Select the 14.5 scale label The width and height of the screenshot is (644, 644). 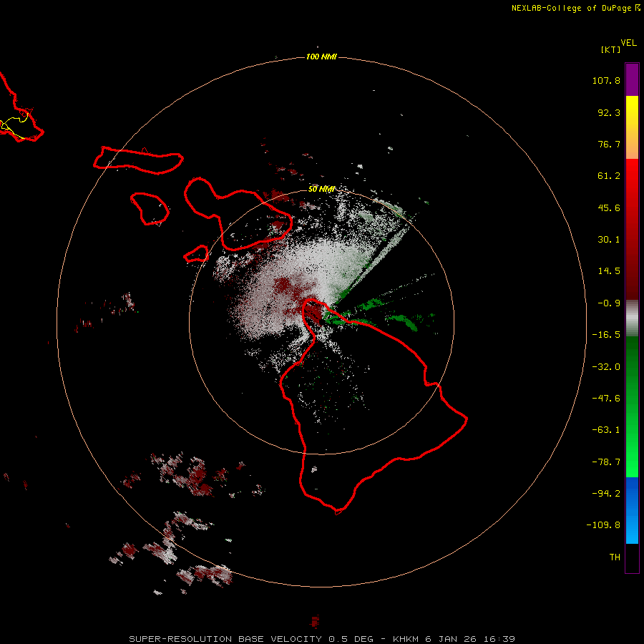tap(609, 271)
